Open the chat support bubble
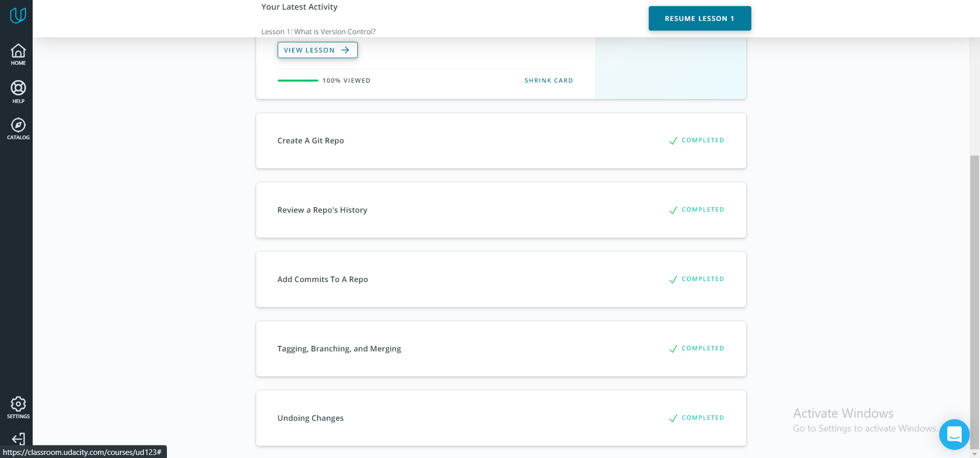The width and height of the screenshot is (980, 458). (x=954, y=435)
